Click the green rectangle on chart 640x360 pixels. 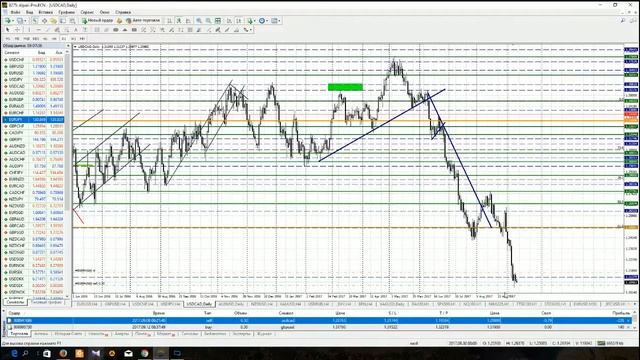(x=345, y=87)
